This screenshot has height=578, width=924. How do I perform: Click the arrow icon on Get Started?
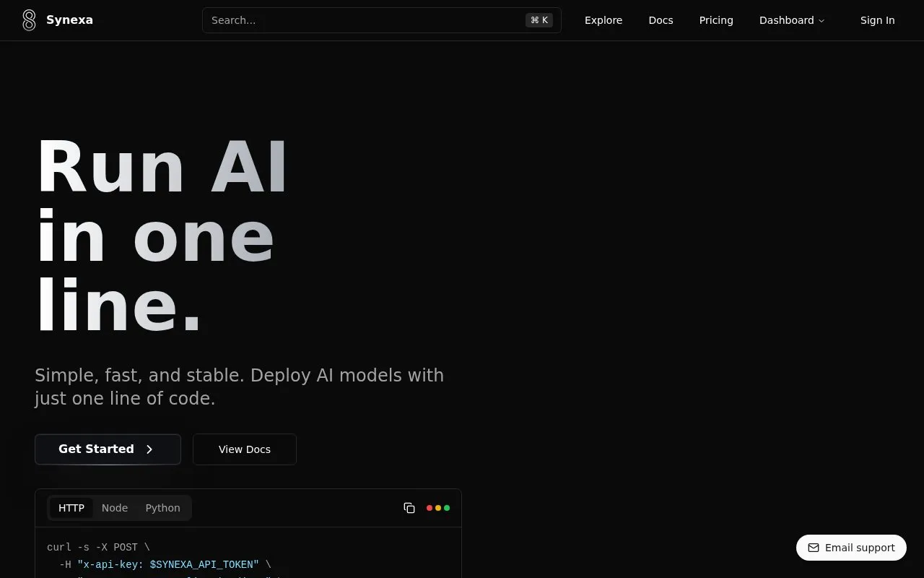(x=149, y=449)
